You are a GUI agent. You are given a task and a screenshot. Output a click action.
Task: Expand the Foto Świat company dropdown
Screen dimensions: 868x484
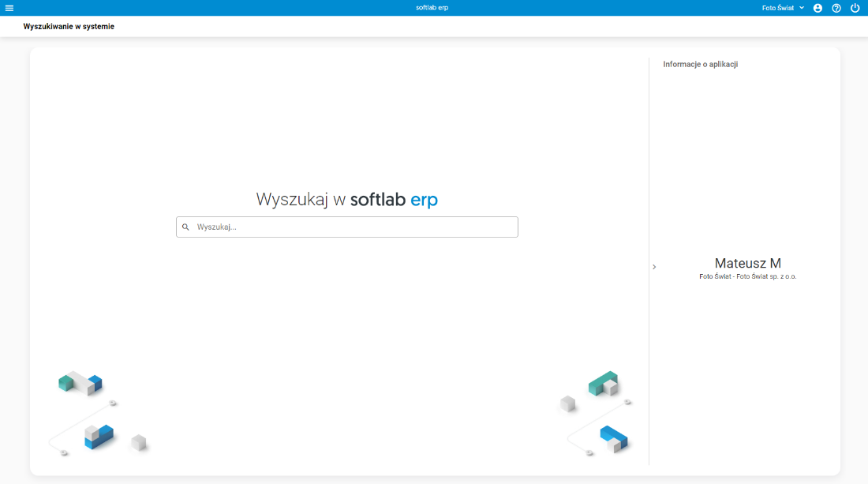point(783,8)
